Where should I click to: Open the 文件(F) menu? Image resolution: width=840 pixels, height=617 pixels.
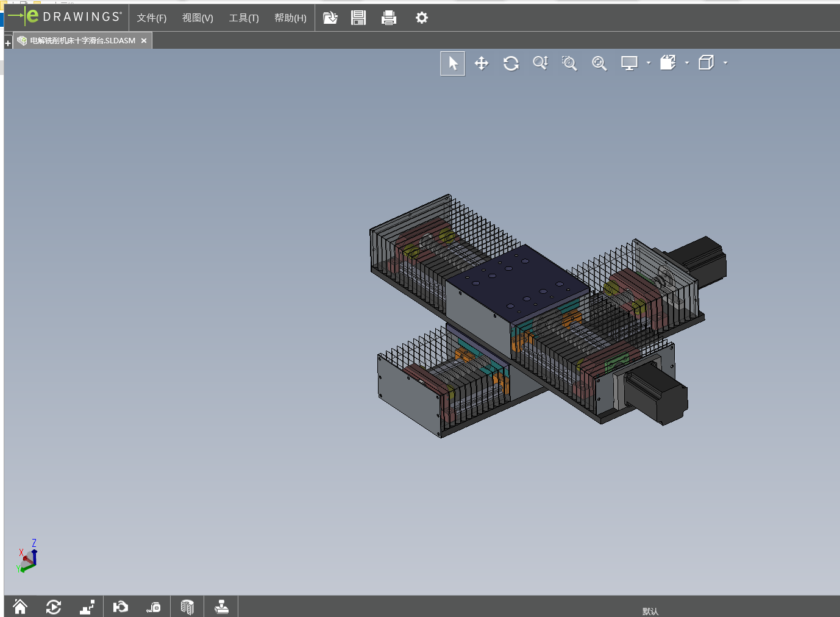coord(151,18)
